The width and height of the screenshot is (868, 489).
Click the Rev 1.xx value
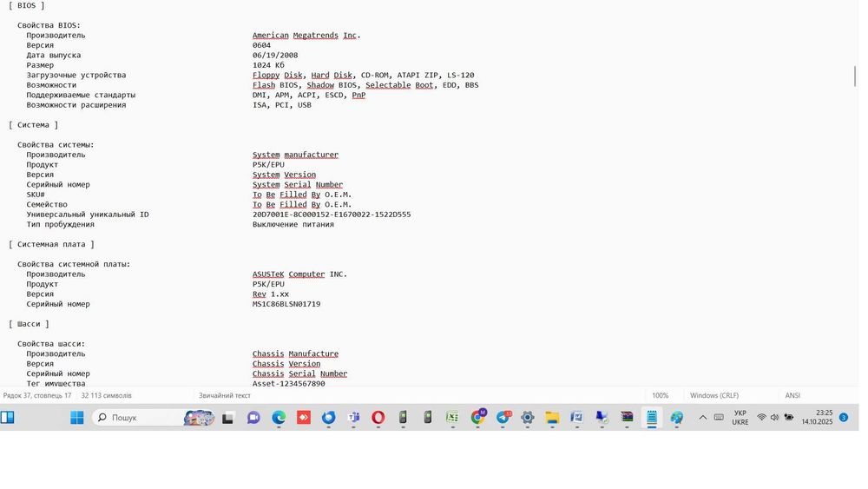coord(271,294)
